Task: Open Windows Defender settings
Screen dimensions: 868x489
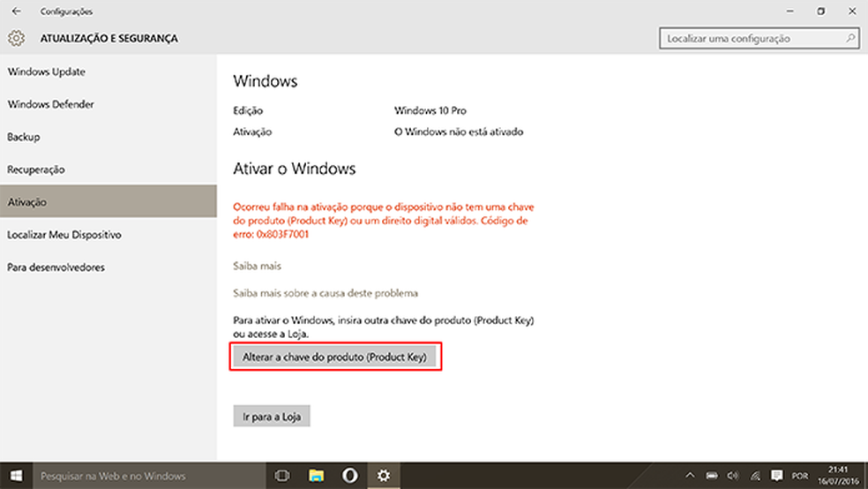Action: click(108, 104)
